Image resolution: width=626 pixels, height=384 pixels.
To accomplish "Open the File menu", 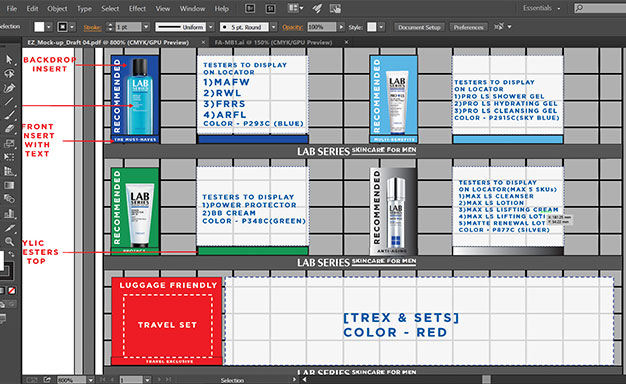I will point(12,8).
